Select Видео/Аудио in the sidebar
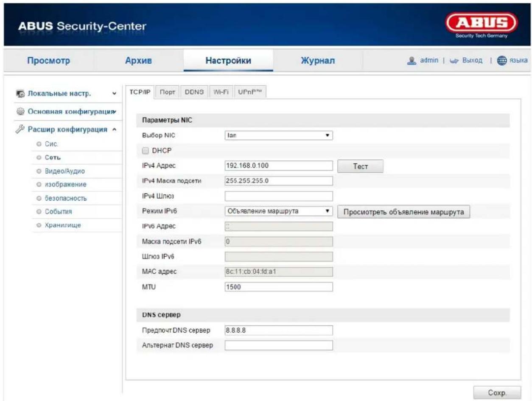Viewport: 532px width, 401px height. click(x=64, y=171)
